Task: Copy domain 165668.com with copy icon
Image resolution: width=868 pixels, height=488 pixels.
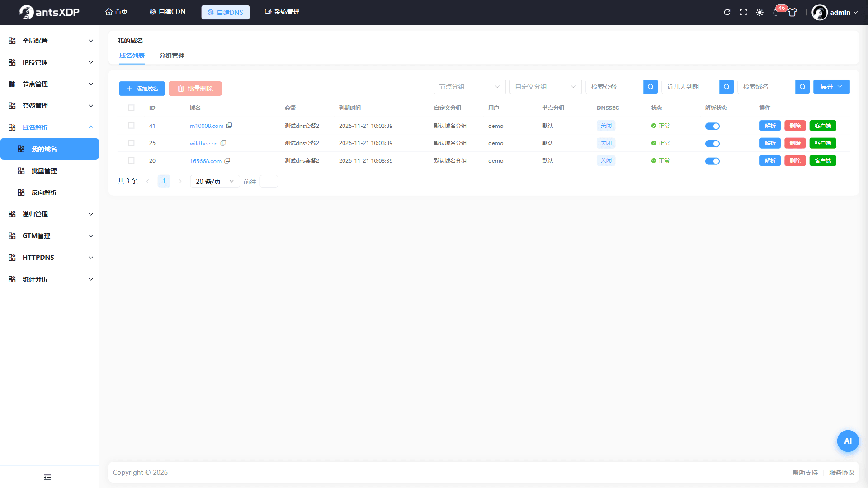Action: point(227,160)
